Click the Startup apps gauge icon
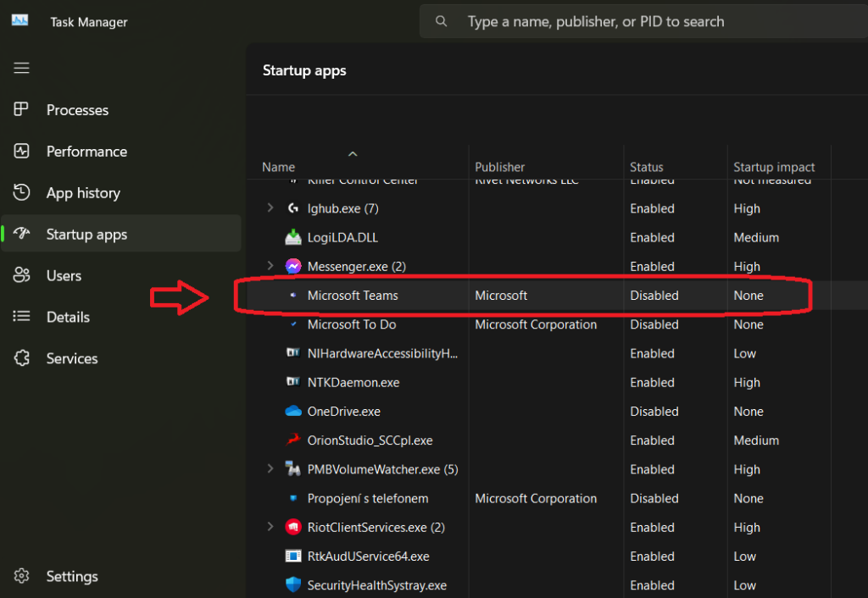The image size is (868, 598). tap(21, 234)
